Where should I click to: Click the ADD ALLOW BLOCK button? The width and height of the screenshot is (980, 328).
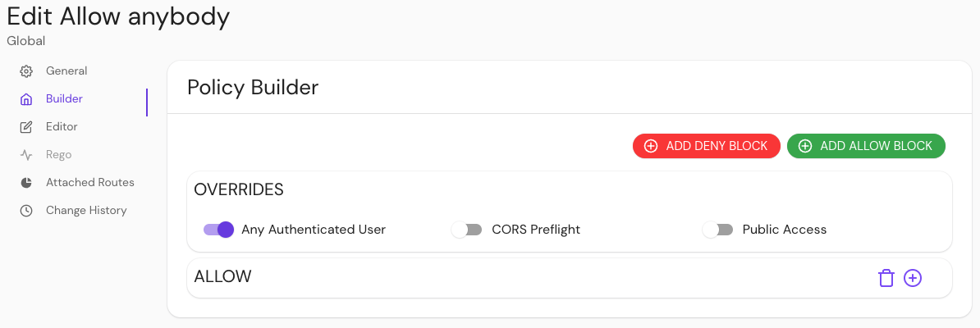click(866, 146)
